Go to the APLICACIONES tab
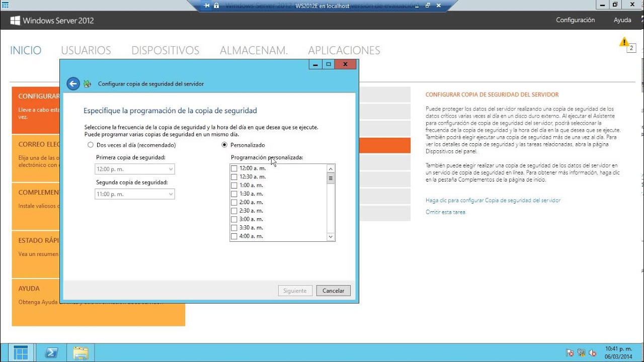644x362 pixels. point(344,50)
